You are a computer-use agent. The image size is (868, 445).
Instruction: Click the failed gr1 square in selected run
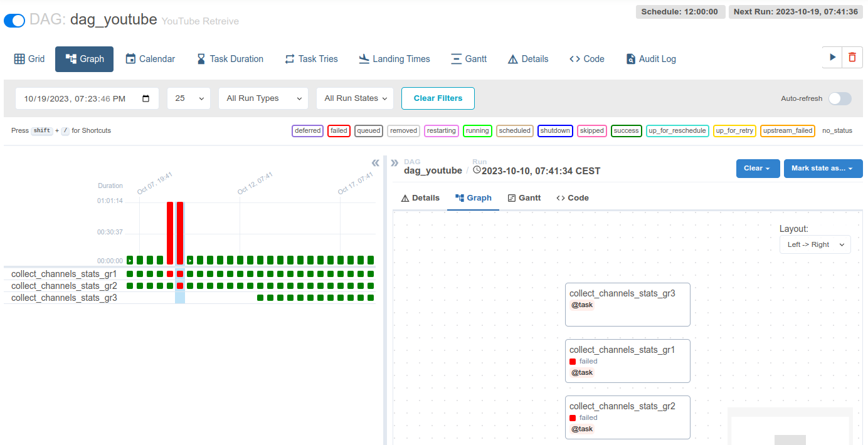(x=180, y=274)
